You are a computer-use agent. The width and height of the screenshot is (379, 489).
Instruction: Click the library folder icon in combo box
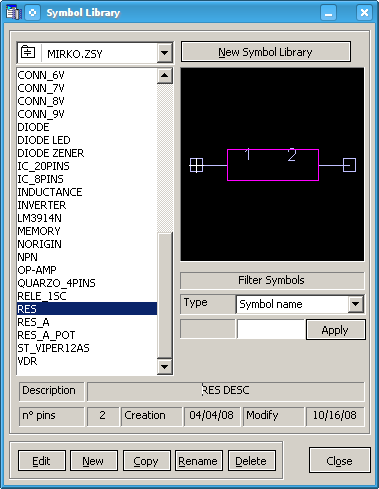[28, 53]
